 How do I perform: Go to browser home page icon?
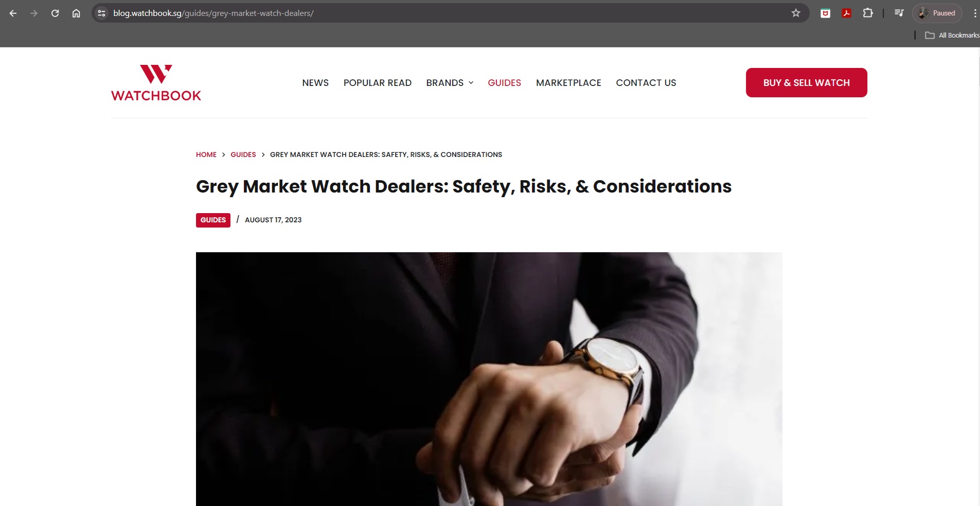coord(76,13)
